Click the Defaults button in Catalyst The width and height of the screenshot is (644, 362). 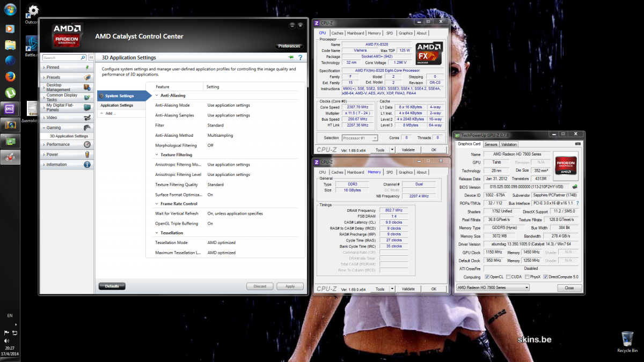click(x=112, y=286)
